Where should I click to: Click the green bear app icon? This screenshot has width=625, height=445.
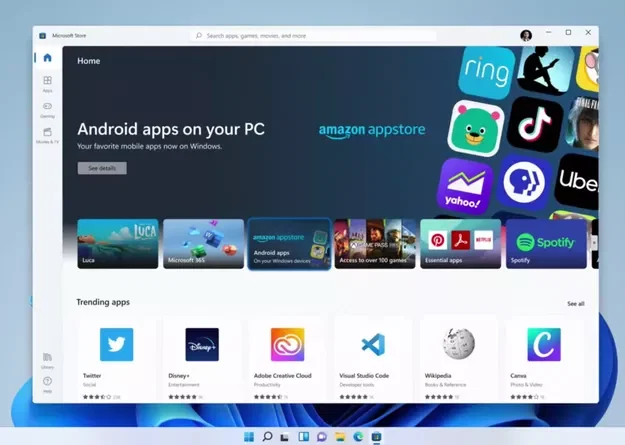point(475,128)
